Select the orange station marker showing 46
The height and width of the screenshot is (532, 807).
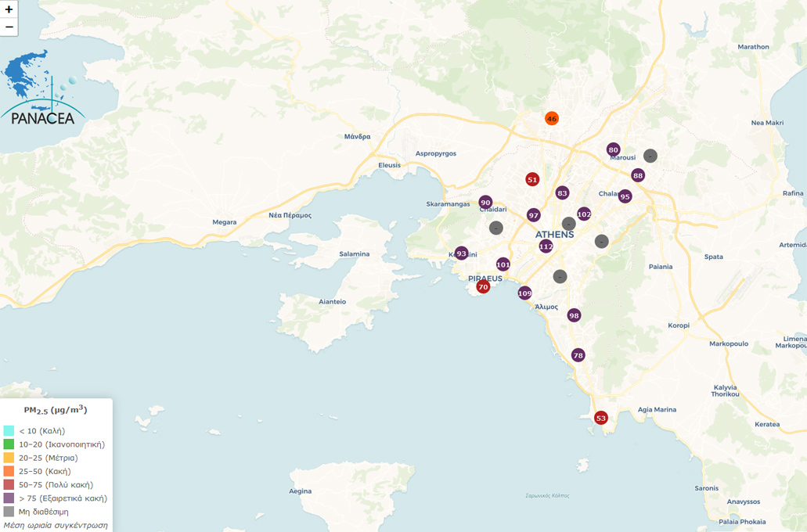point(552,119)
